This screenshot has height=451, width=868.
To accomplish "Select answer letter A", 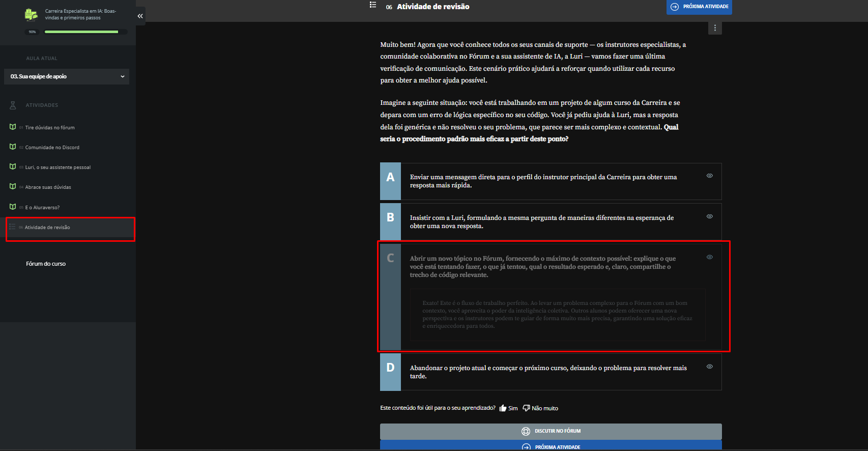I will click(x=390, y=181).
